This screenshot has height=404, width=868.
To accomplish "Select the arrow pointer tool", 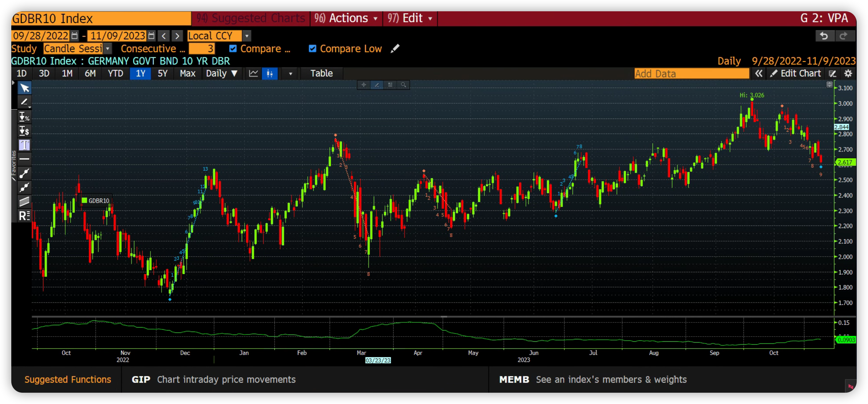I will (24, 88).
